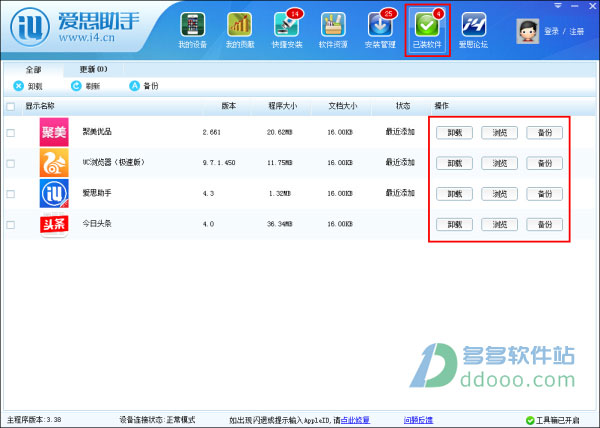Select the UC浏览器（极速版）name text
Viewport: 600px width, 428px height.
tap(114, 162)
